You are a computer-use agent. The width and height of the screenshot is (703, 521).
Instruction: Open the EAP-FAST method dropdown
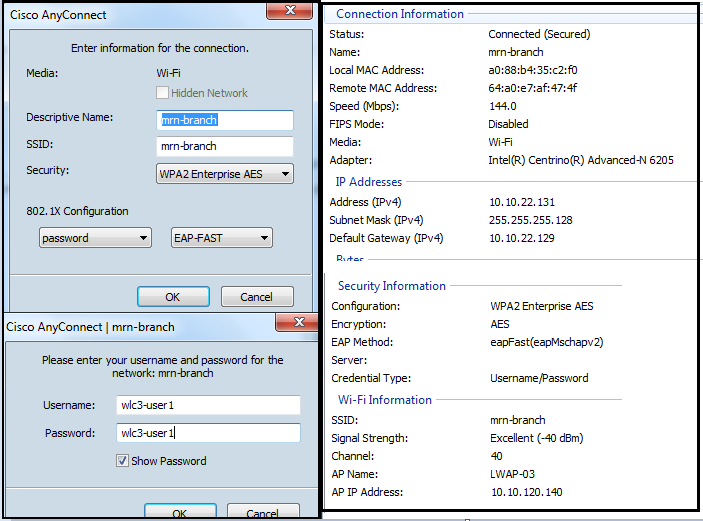click(x=222, y=238)
